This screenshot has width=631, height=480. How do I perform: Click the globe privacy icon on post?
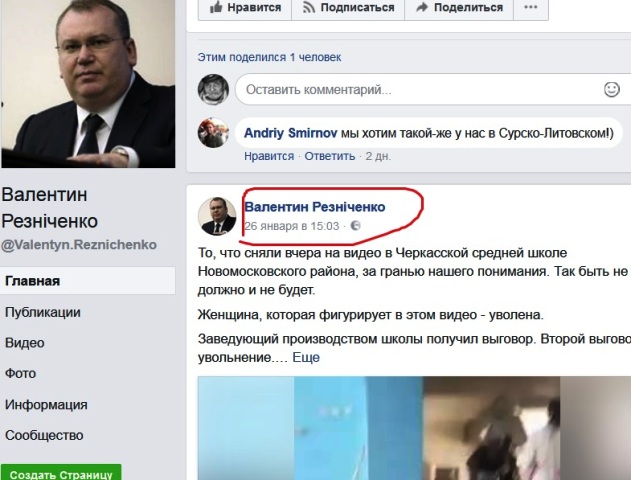point(355,226)
